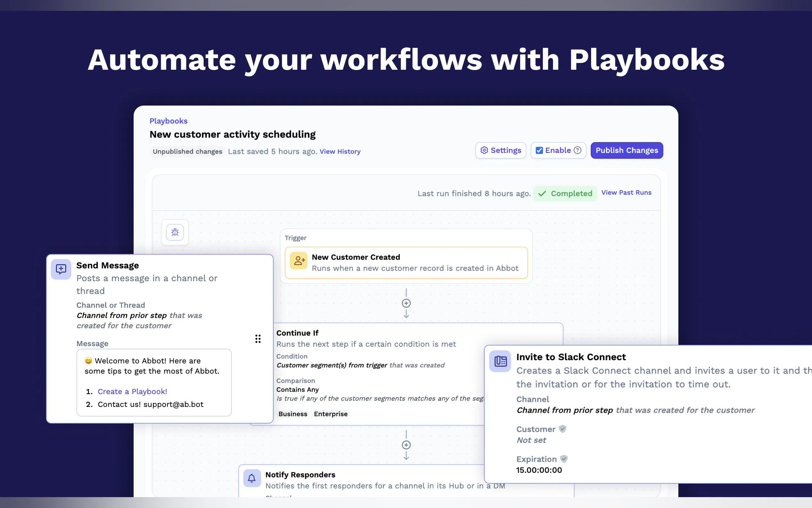Click the Invite to Slack Connect icon

500,361
